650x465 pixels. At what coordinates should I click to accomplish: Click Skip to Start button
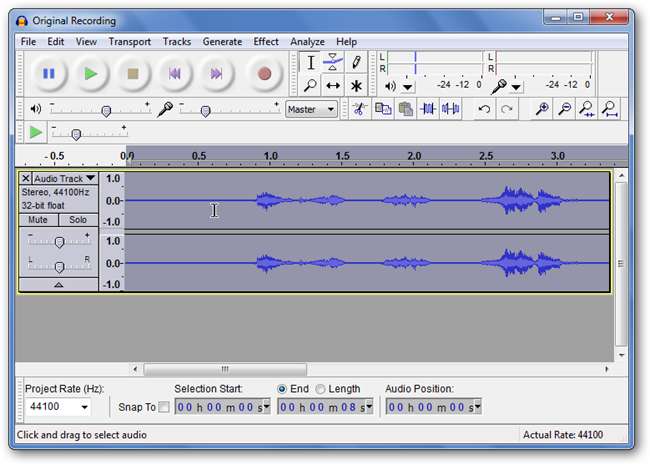174,73
